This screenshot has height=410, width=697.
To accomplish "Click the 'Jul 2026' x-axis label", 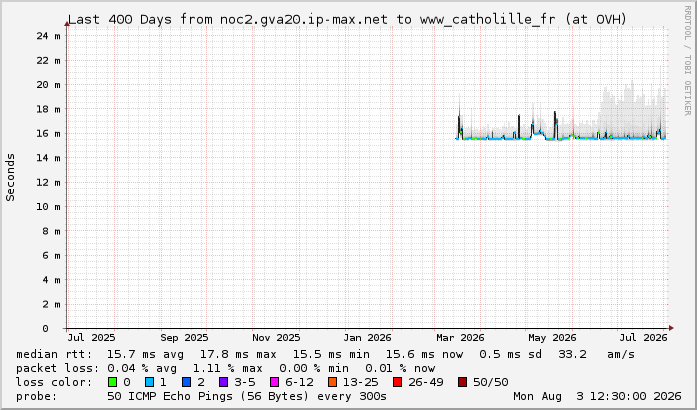I will 644,338.
